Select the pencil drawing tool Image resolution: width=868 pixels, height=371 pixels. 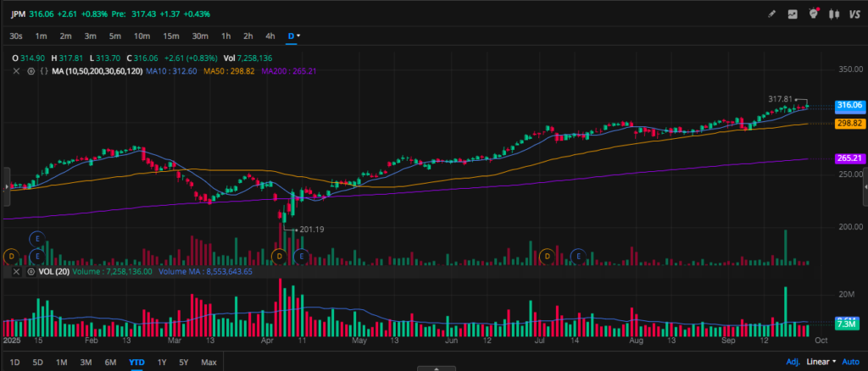tap(771, 14)
